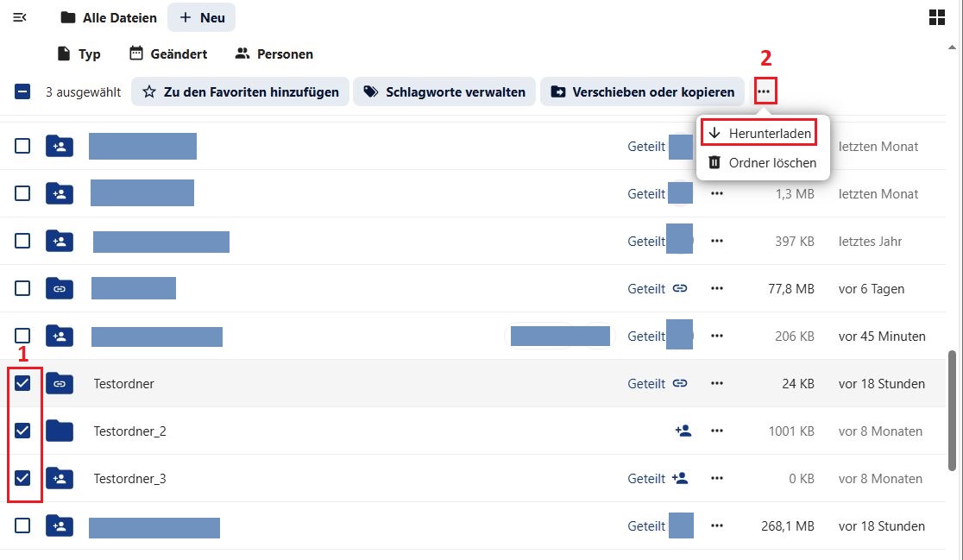Click the shared folder icon of Testordner_3
Image resolution: width=963 pixels, height=560 pixels.
coord(59,478)
